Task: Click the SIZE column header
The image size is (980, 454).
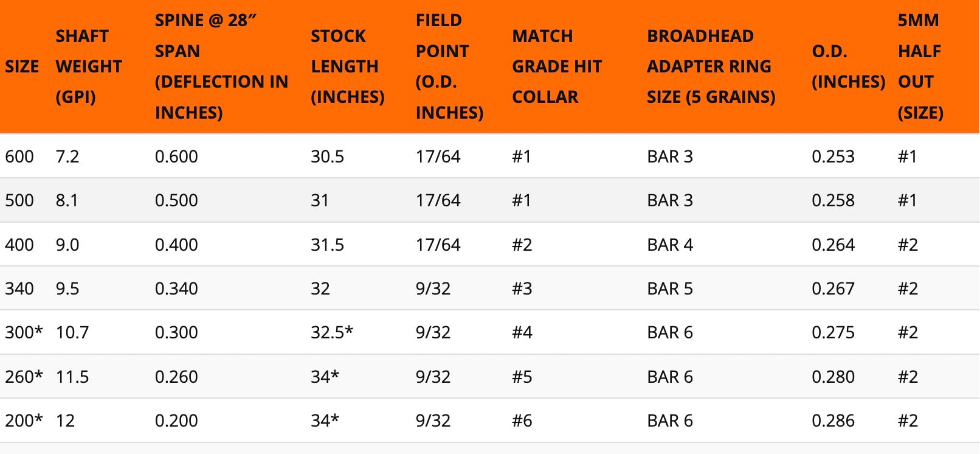Action: (22, 66)
